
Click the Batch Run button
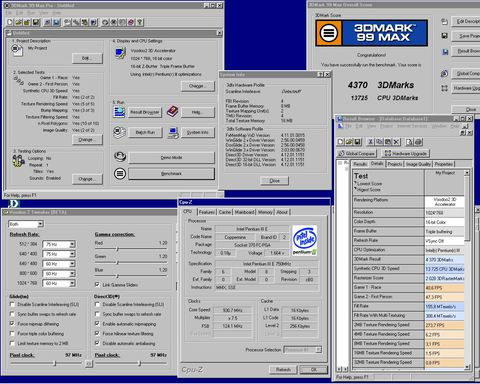click(x=145, y=132)
